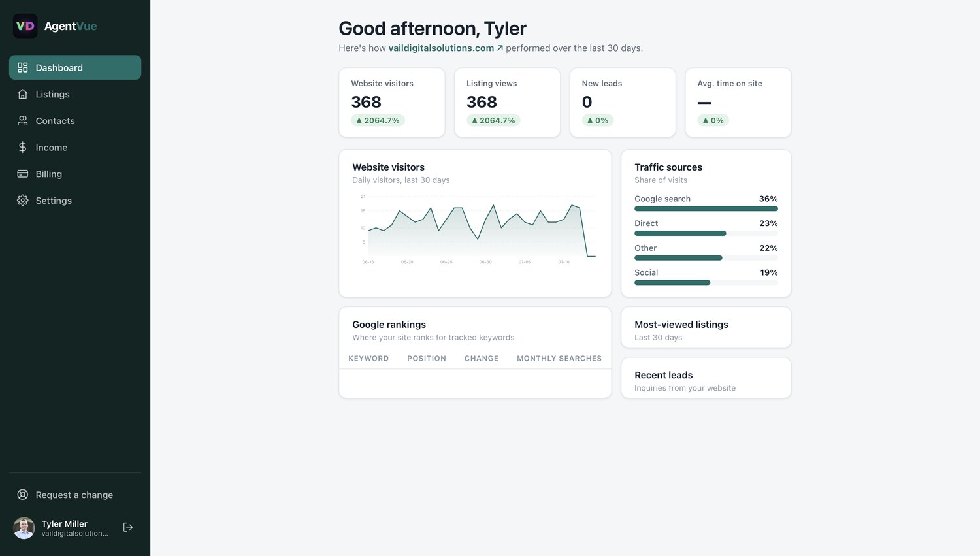Click Tyler Miller's profile avatar
This screenshot has width=980, height=556.
coord(24,528)
